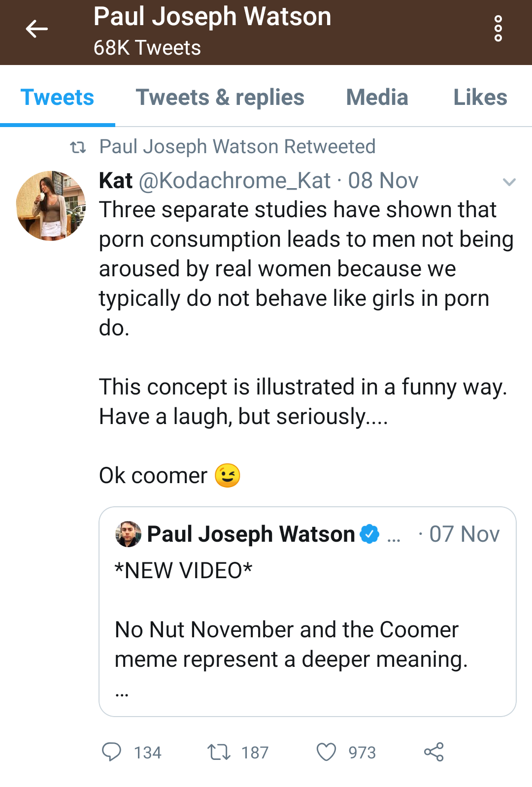Tap the 08 Nov tweet date
Image resolution: width=532 pixels, height=787 pixels.
click(383, 181)
